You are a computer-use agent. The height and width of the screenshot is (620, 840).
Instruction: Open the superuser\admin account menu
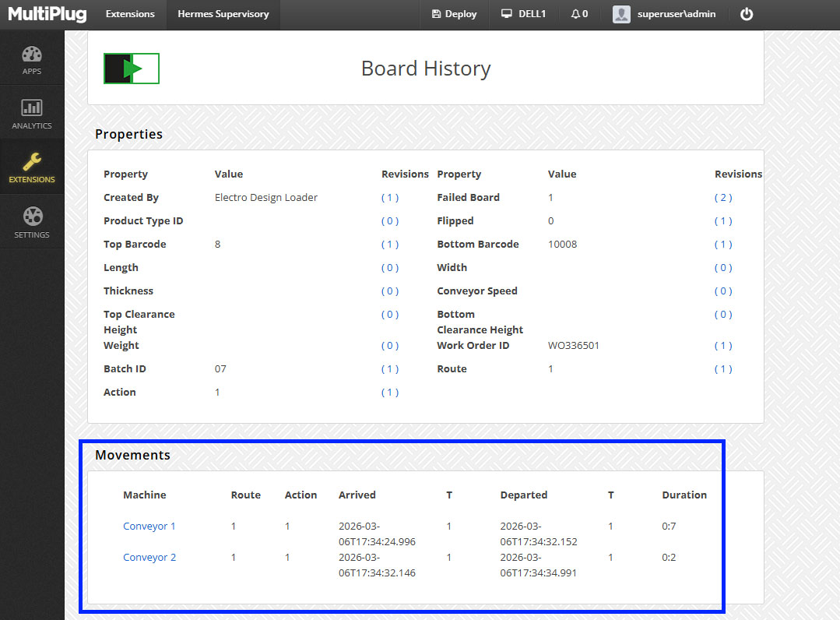[664, 14]
